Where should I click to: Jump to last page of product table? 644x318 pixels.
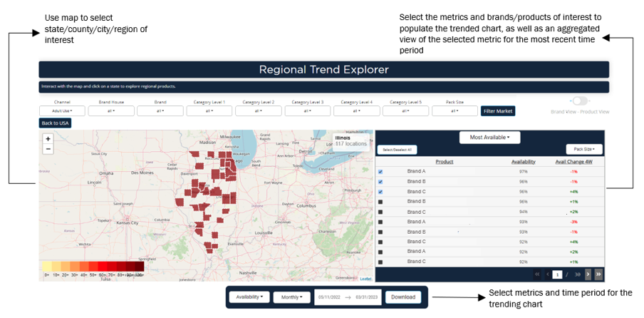(x=598, y=274)
